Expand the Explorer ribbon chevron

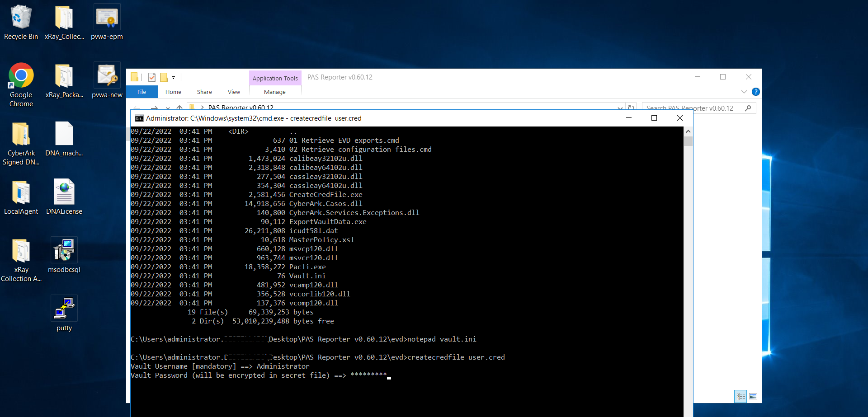coord(744,92)
